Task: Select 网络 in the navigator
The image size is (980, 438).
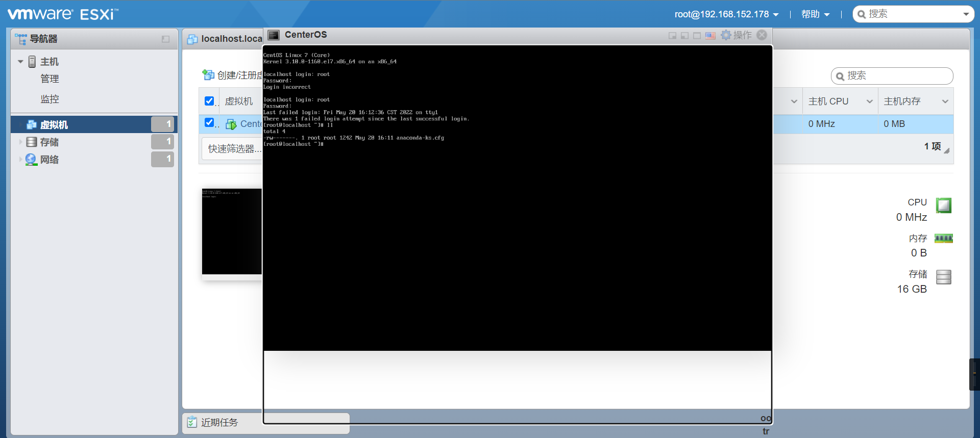Action: [50, 160]
